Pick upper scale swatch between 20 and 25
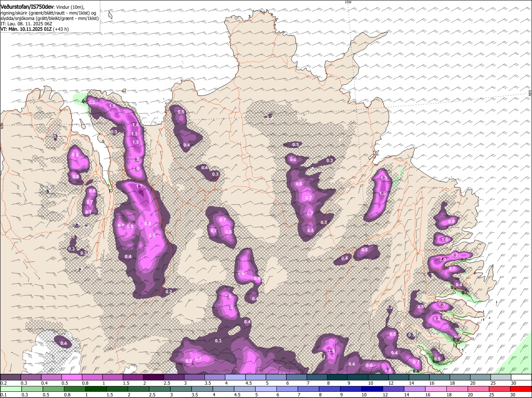Viewport: 532px width, 398px height. coord(480,377)
